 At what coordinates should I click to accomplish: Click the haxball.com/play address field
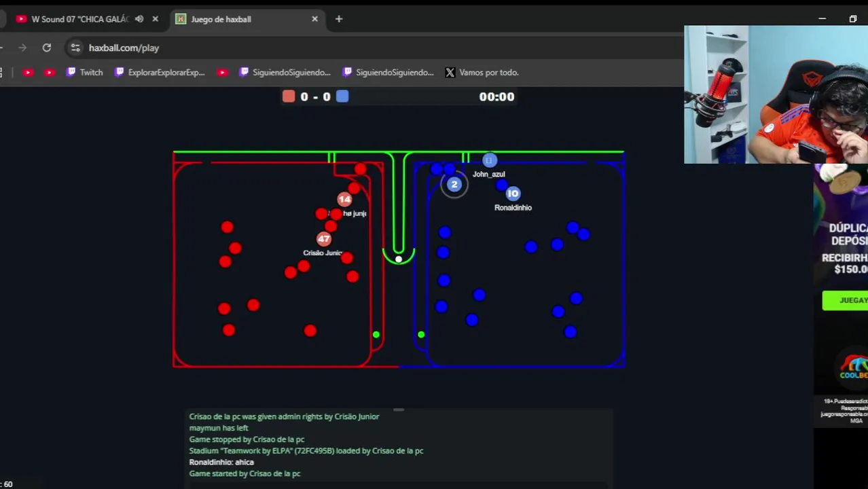click(x=124, y=48)
